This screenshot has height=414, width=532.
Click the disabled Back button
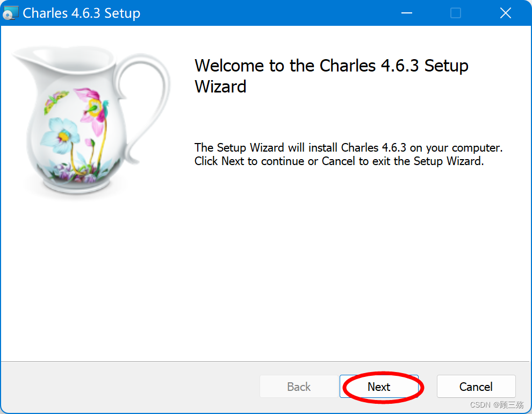click(x=299, y=387)
